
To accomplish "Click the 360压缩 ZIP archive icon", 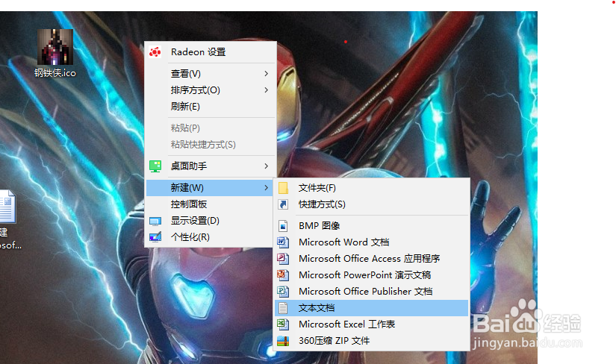I will tap(283, 341).
